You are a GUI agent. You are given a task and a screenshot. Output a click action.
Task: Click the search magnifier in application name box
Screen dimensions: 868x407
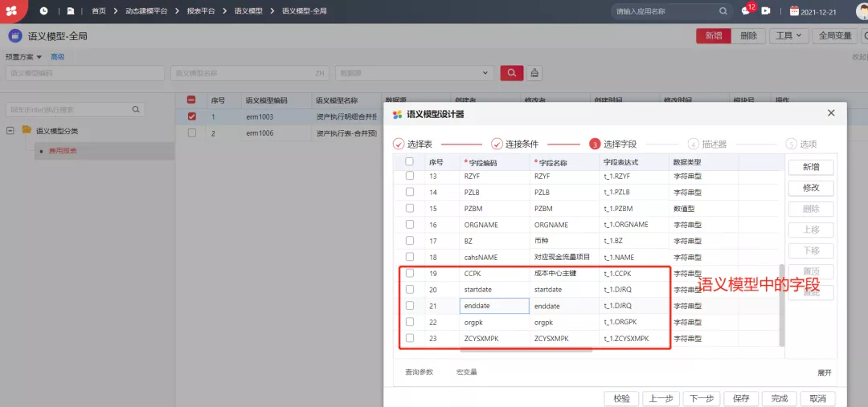click(723, 10)
